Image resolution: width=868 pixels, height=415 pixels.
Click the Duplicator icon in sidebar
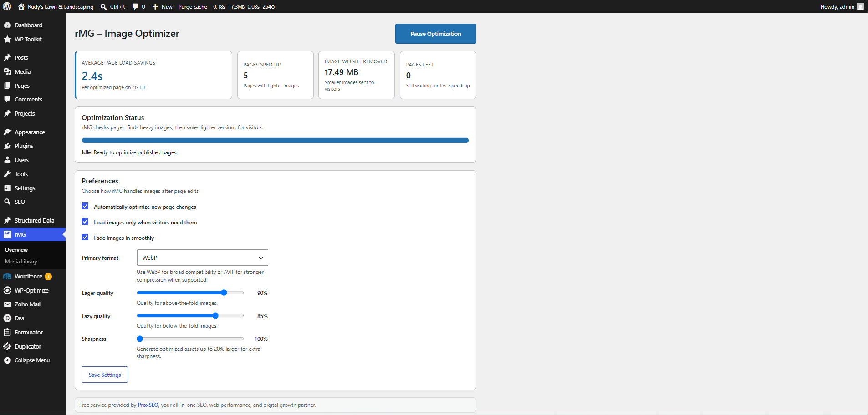coord(7,346)
